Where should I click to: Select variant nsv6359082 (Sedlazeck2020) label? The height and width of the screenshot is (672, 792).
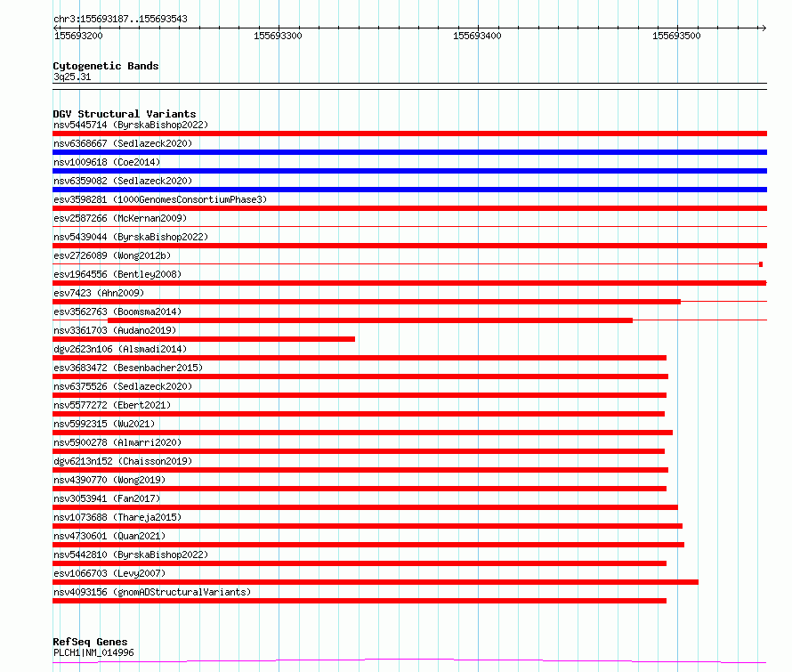(x=123, y=181)
